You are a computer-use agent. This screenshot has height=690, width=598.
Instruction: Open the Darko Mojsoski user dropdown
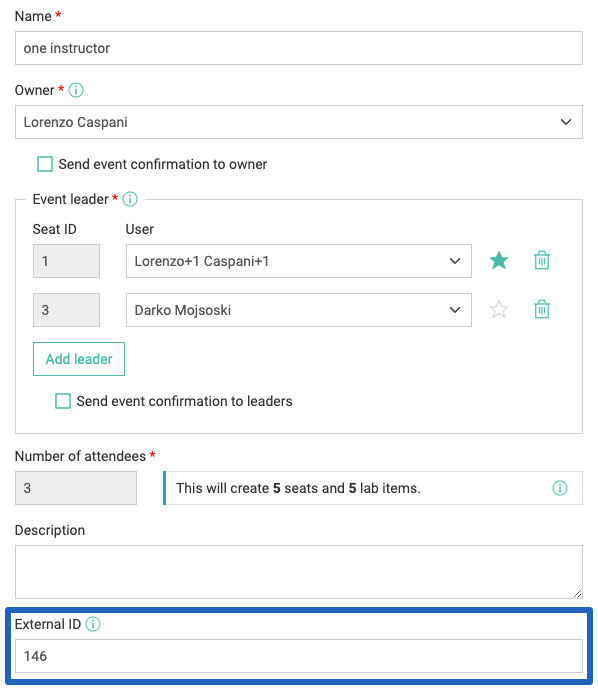299,310
